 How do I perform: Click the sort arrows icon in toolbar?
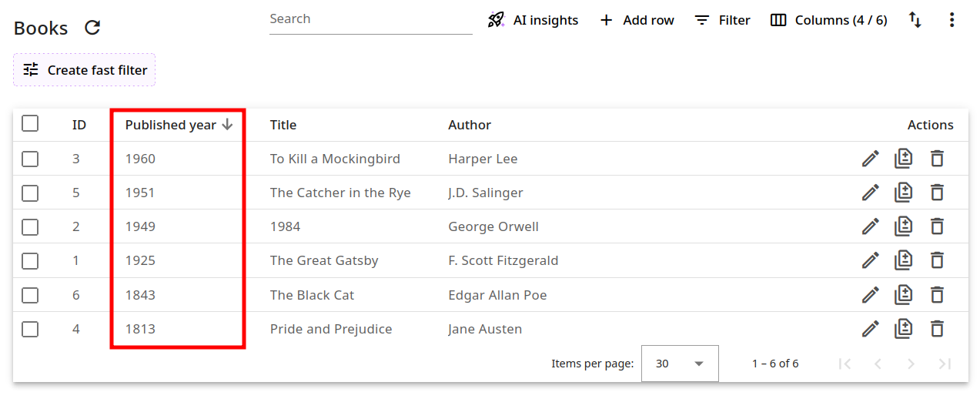(x=915, y=20)
